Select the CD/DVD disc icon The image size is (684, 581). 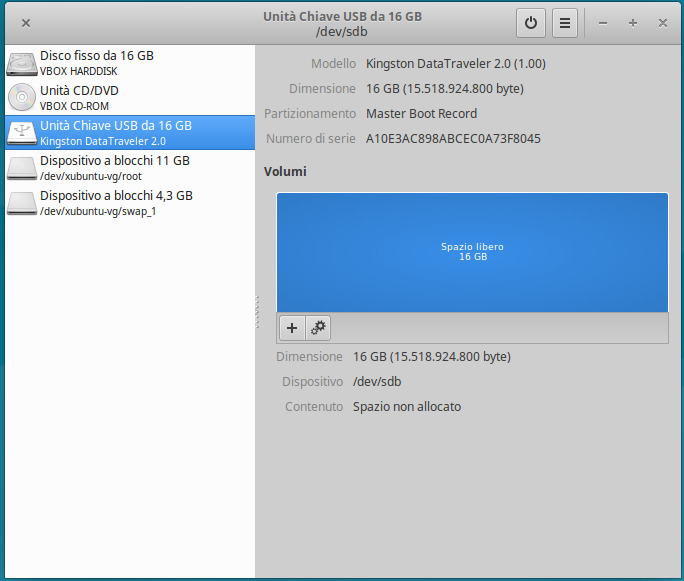click(21, 97)
